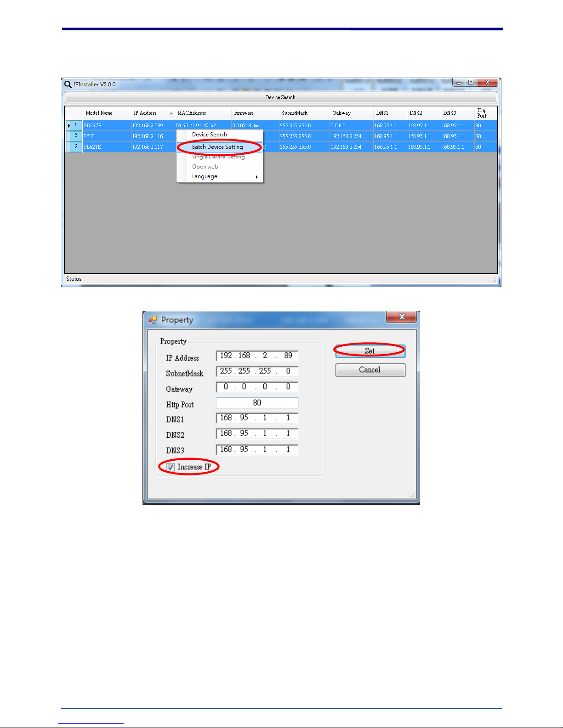
Task: Click IPInstaller window resize grip
Action: (x=494, y=280)
